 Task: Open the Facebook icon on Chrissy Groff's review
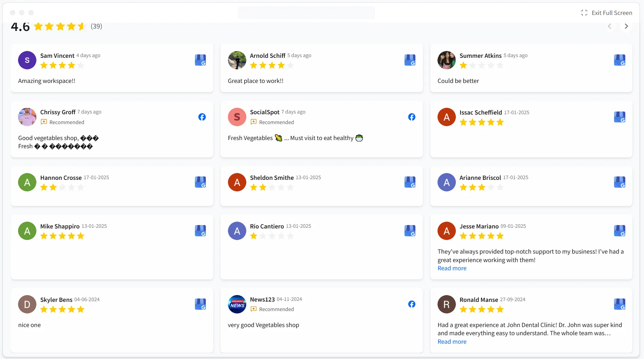[202, 117]
